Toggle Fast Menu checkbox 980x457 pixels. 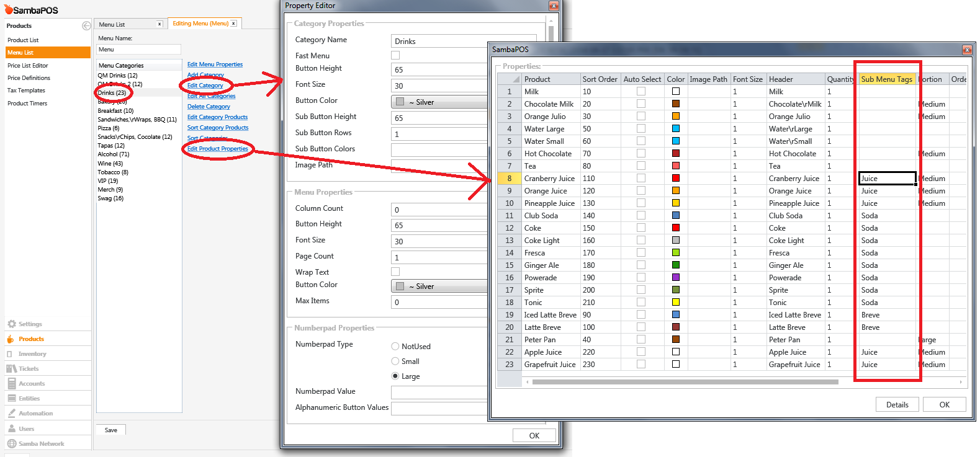pyautogui.click(x=395, y=55)
